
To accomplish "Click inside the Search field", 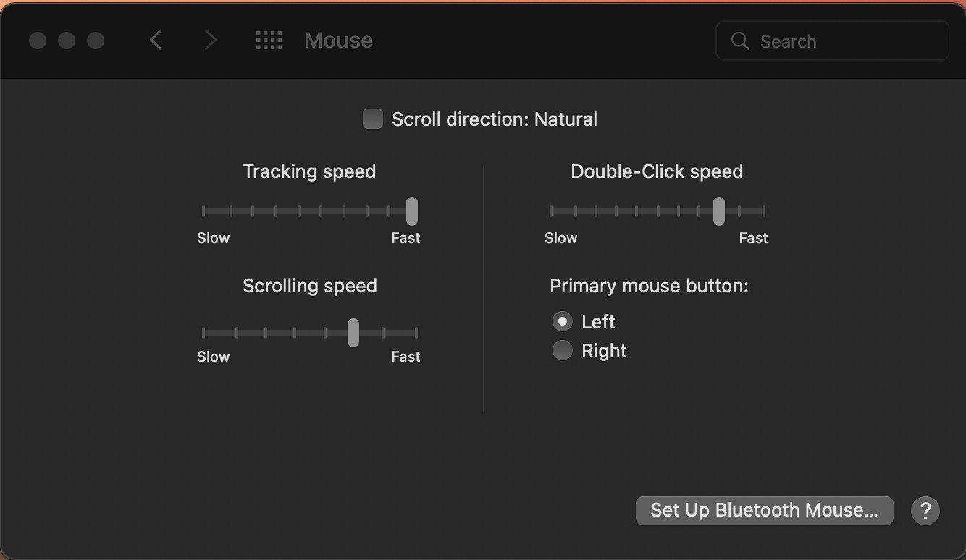I will [832, 41].
